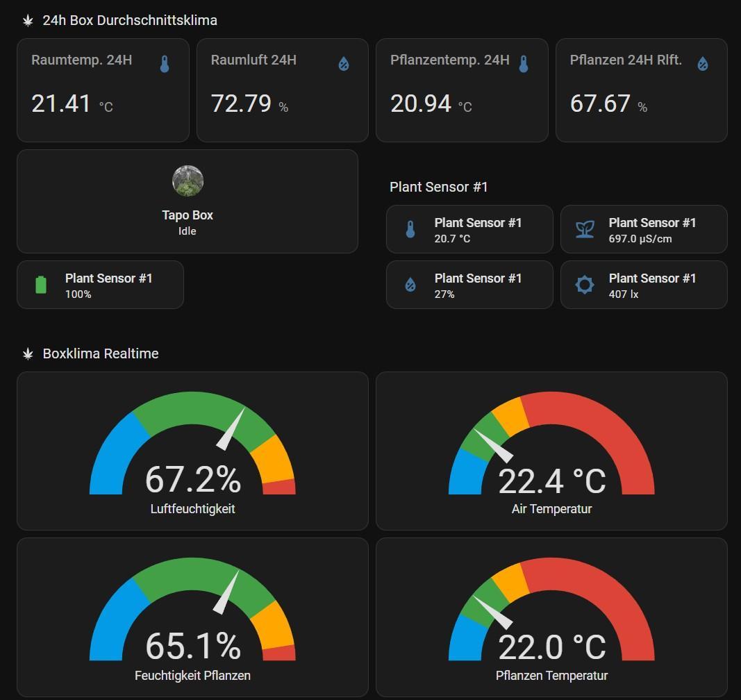Select the Feuchtigkeit Pflanzen gauge at 65.1%
Screen dimensions: 741x700
click(x=192, y=617)
